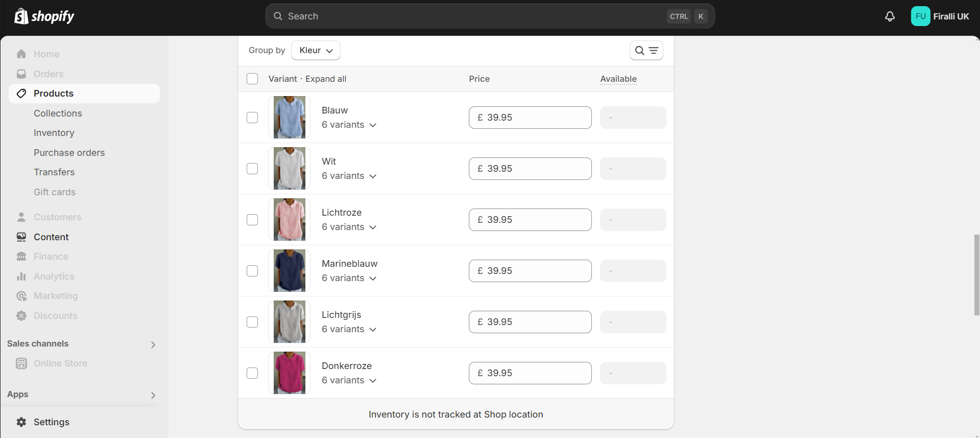Click the Products tag icon
Viewport: 980px width, 438px height.
[21, 94]
